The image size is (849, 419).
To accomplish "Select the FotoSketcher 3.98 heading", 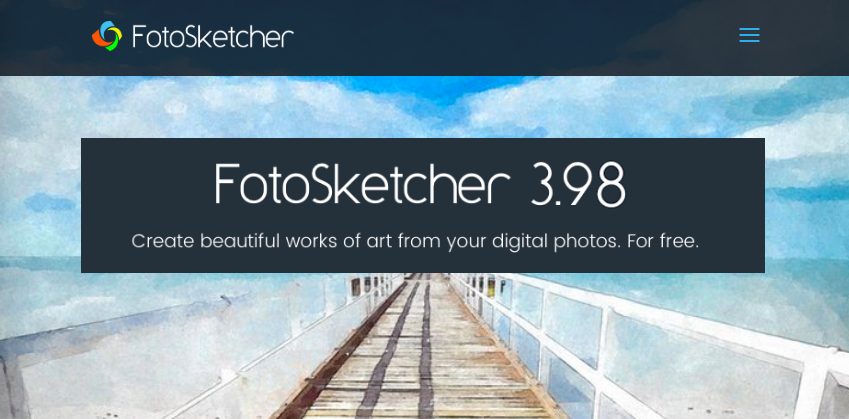I will coord(420,184).
